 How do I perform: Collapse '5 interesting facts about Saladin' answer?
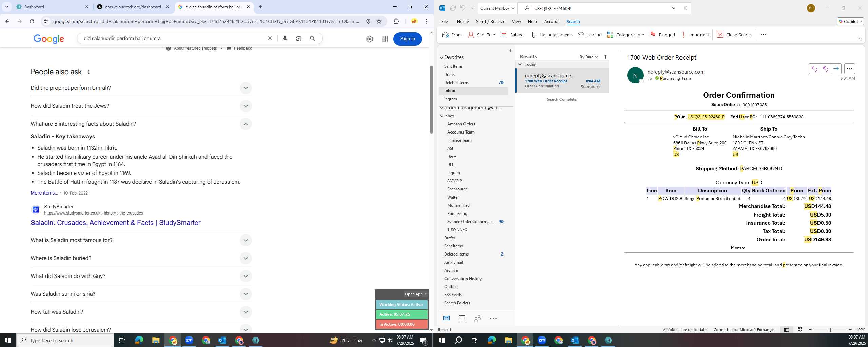246,124
